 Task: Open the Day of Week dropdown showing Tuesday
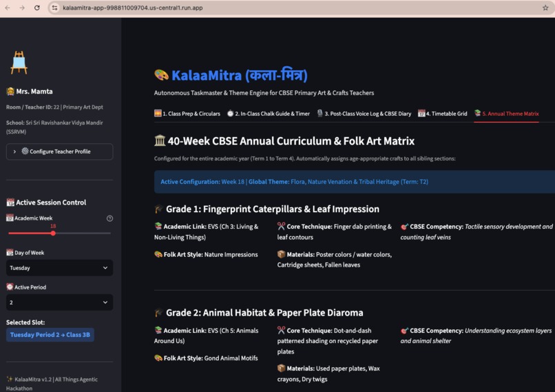tap(59, 268)
